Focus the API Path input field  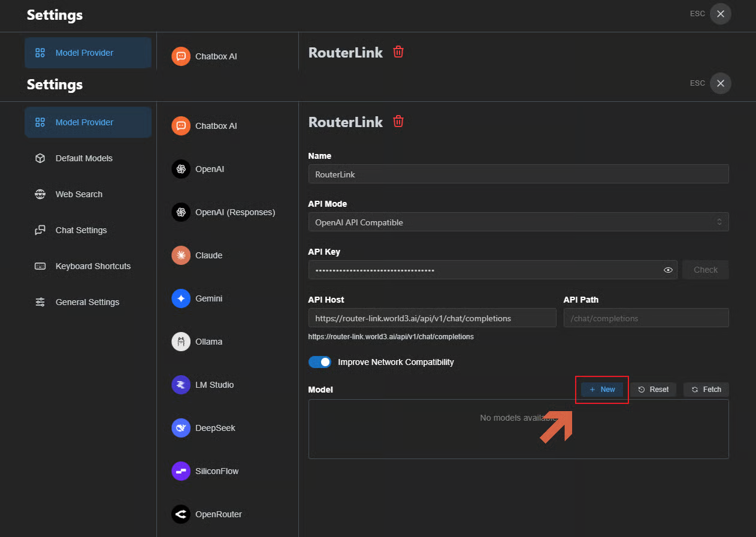(646, 318)
